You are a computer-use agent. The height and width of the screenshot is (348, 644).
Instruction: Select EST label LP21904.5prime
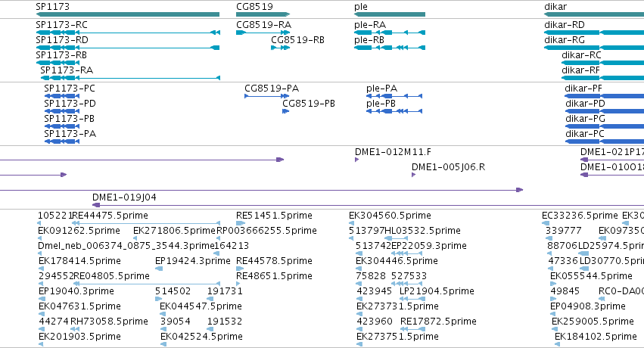click(437, 292)
